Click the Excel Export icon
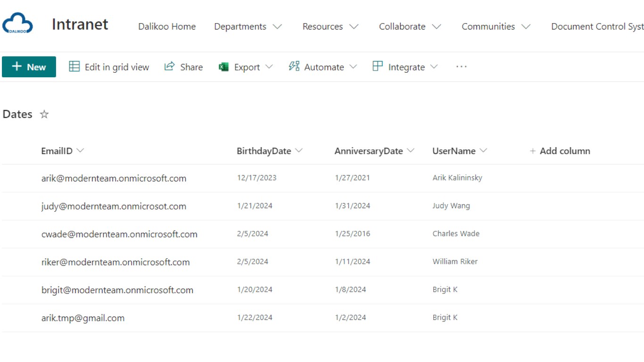The width and height of the screenshot is (644, 362). pos(223,67)
